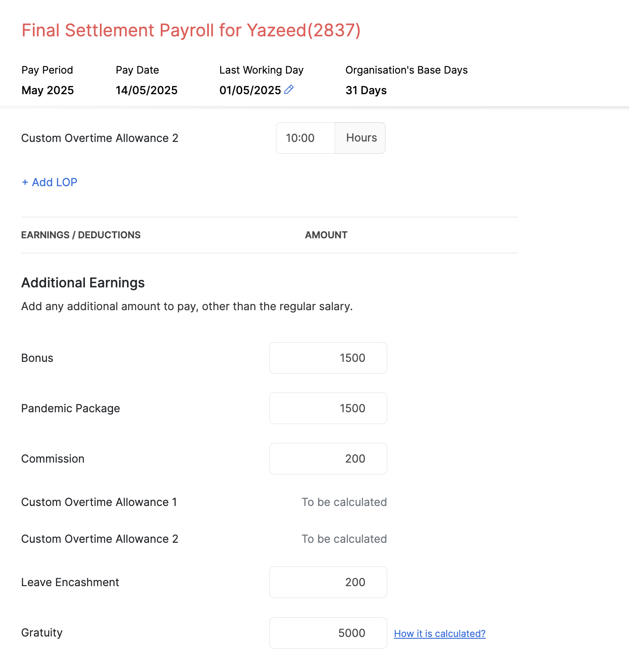Click the Final Settlement Payroll title
The width and height of the screenshot is (629, 672).
point(191,30)
